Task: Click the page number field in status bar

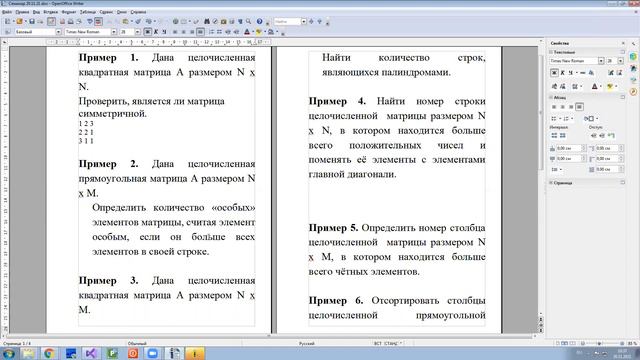Action: (x=17, y=343)
